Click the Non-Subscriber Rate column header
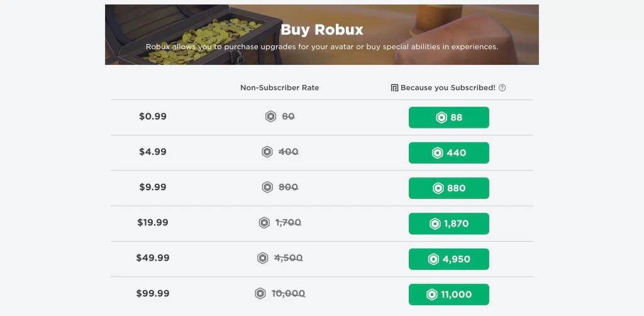The width and height of the screenshot is (644, 316). (280, 87)
